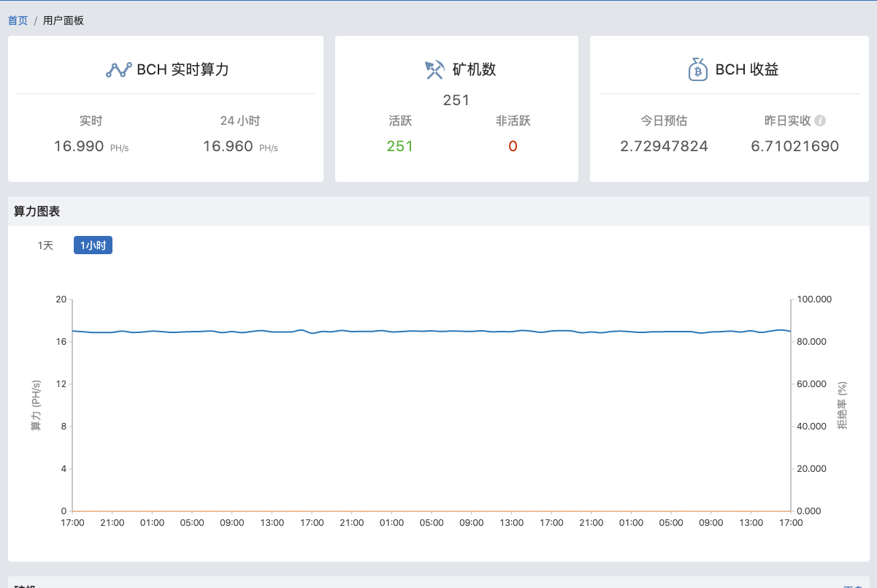Screen dimensions: 877x588
Task: Click the pickaxe icon beside 矿机数
Action: click(x=434, y=70)
